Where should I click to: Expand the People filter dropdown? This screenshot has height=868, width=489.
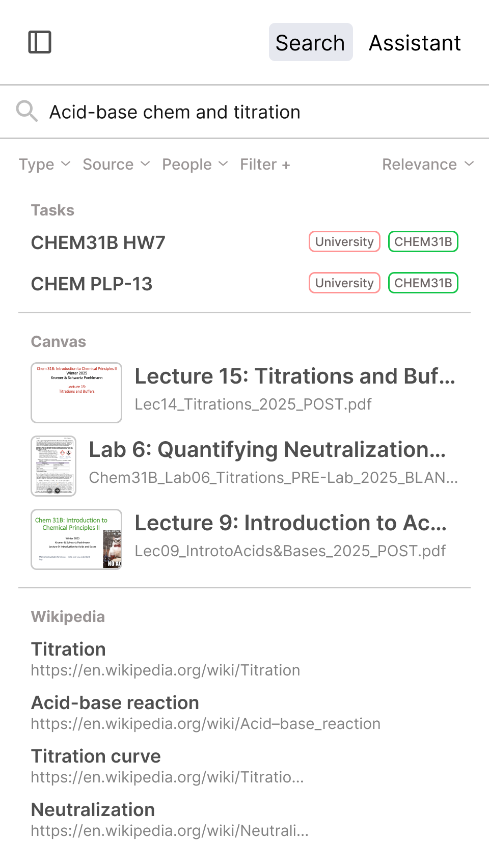pos(195,165)
